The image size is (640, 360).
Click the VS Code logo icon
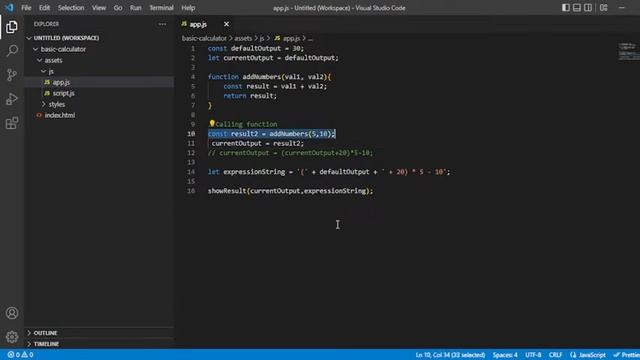[x=9, y=7]
